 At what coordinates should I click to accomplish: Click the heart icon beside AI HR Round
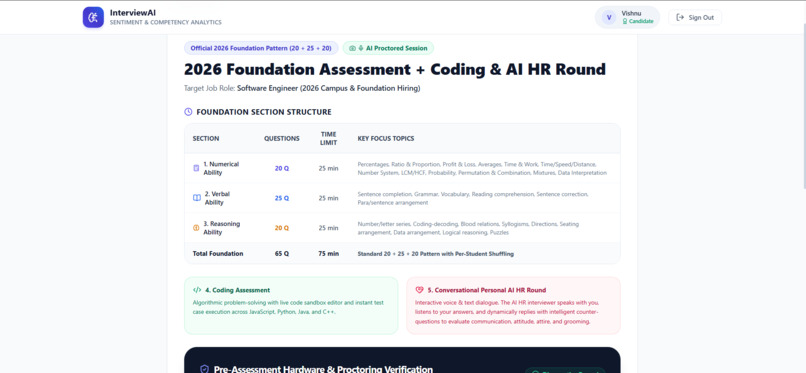tap(419, 290)
